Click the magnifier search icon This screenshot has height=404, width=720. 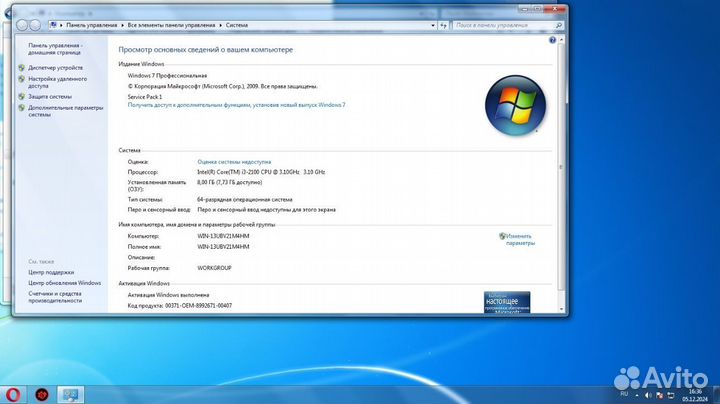click(558, 25)
